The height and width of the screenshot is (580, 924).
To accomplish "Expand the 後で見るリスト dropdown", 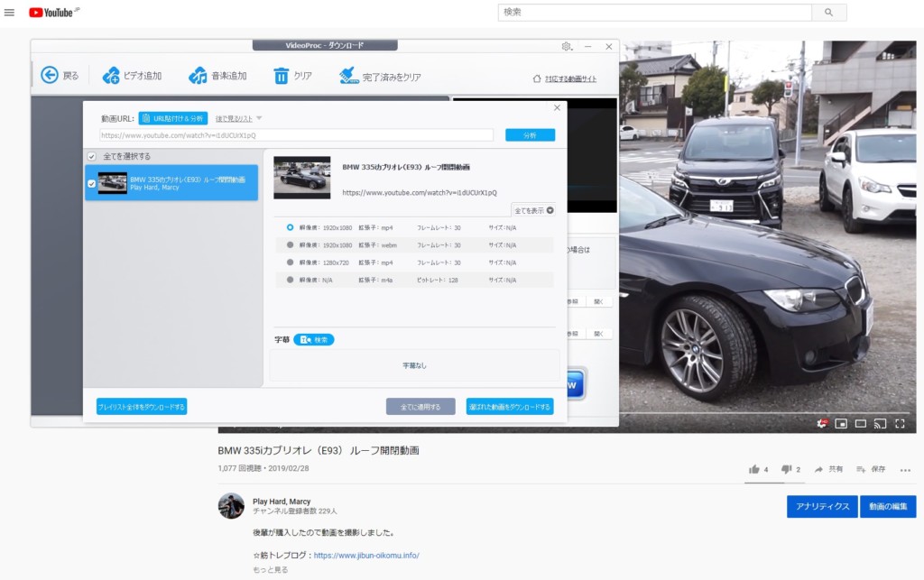I will point(238,118).
